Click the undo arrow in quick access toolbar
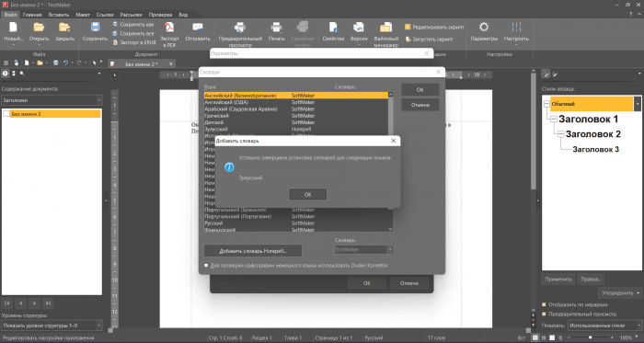The image size is (644, 343). click(x=65, y=63)
